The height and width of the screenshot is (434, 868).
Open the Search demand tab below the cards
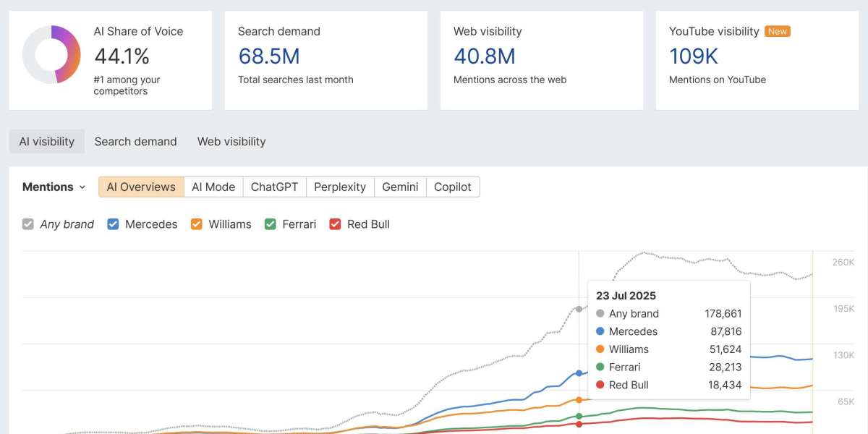(x=136, y=142)
